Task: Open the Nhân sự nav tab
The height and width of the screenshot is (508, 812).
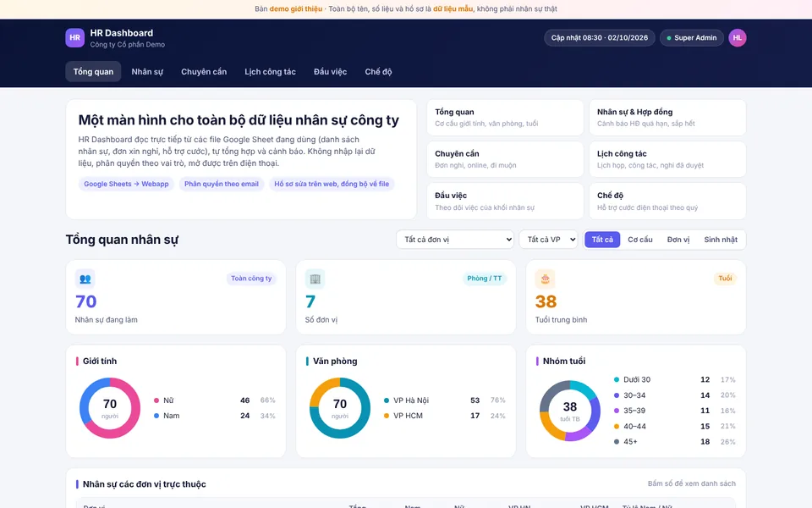Action: point(147,71)
